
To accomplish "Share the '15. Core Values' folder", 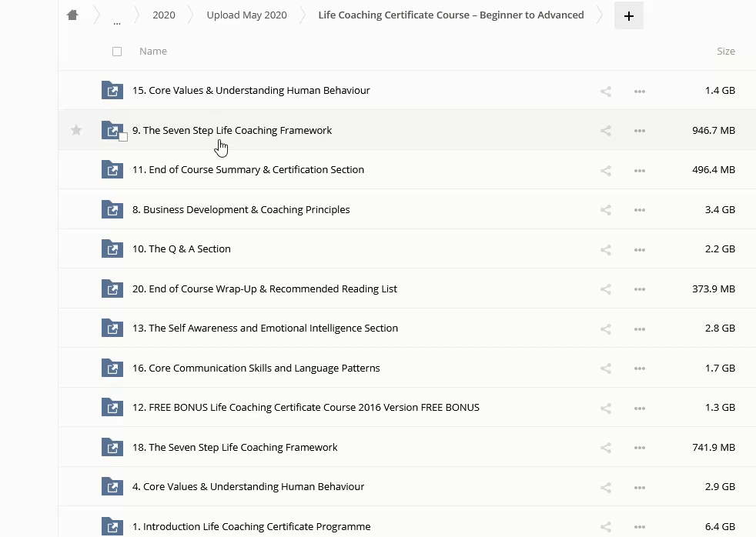I will coord(606,91).
